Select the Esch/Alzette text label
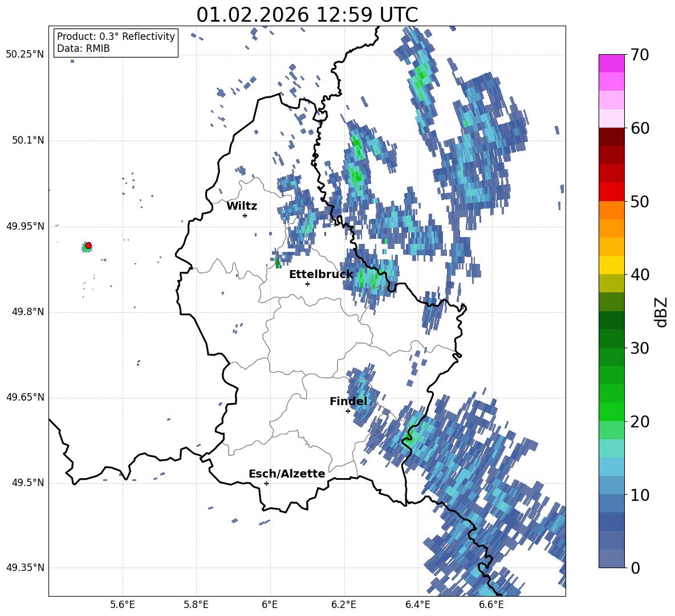Screen dimensions: 675x616 pyautogui.click(x=286, y=474)
